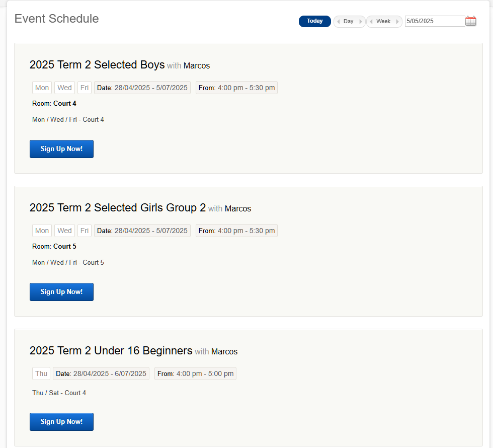Sign up for Selected Boys class
The image size is (493, 448).
(x=61, y=149)
